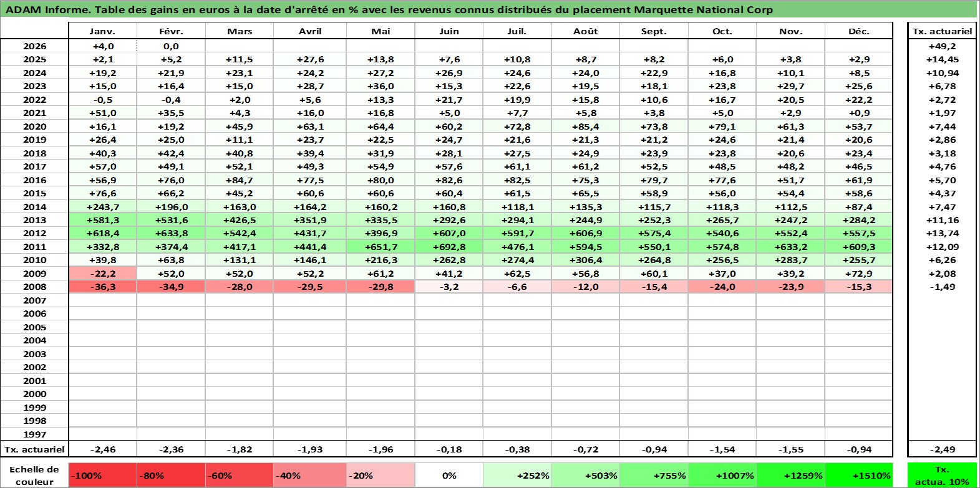This screenshot has width=980, height=488.
Task: Select the +85,4 value in August 2020
Action: pos(586,127)
